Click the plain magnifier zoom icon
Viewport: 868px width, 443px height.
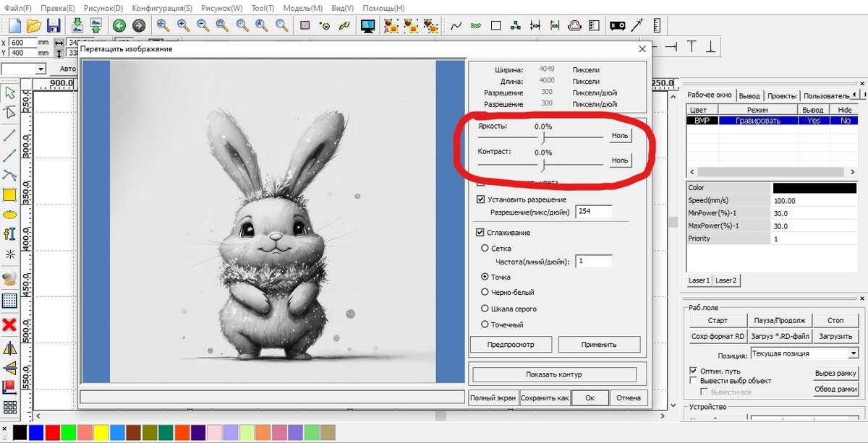(281, 26)
